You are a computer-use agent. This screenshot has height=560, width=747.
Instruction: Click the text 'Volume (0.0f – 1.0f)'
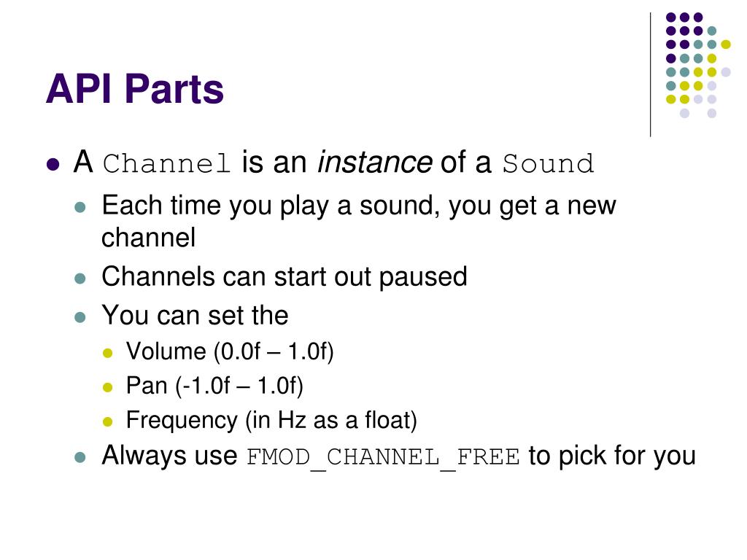point(230,351)
